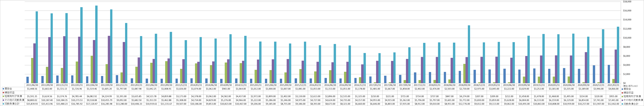Click the $6,646.00 total cell
This screenshot has width=644, height=106.
[375, 104]
